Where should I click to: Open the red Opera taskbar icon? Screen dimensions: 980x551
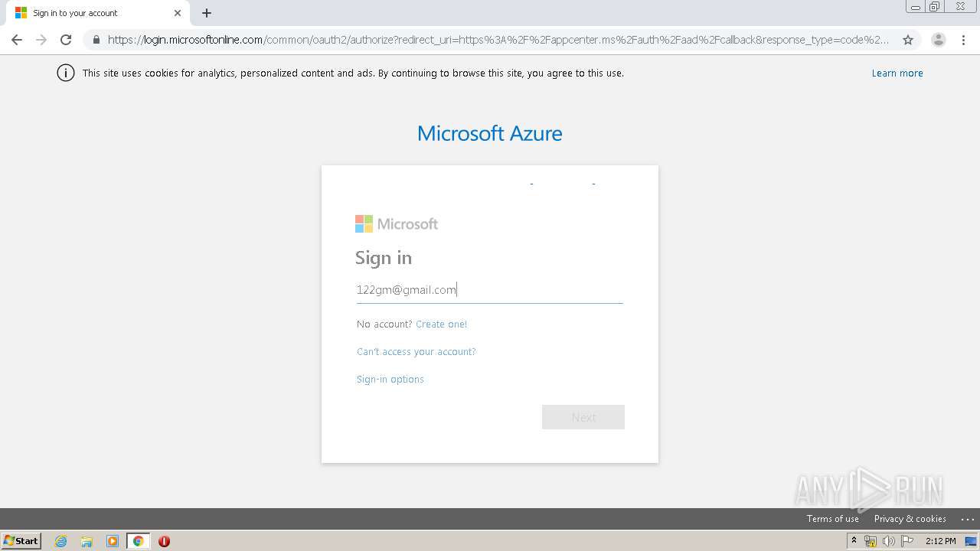tap(164, 541)
